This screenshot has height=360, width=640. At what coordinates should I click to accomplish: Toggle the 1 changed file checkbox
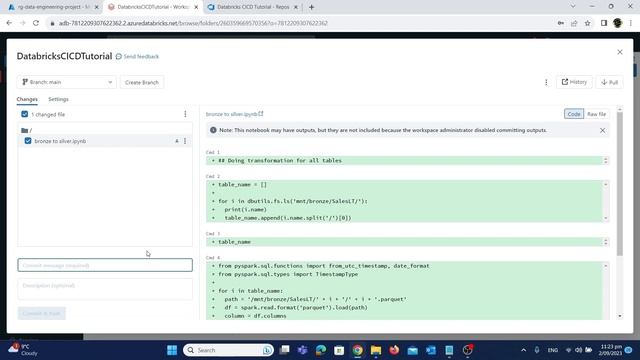pos(24,114)
